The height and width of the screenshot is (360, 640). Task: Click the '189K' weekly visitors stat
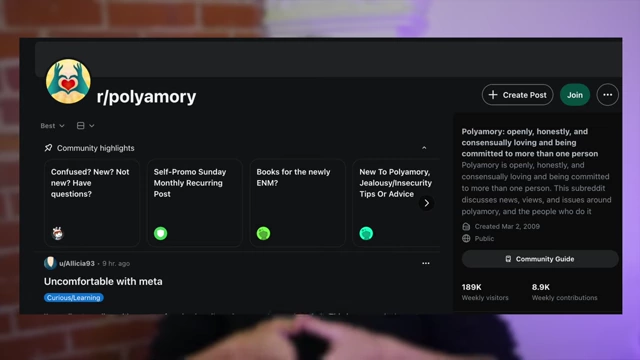471,287
